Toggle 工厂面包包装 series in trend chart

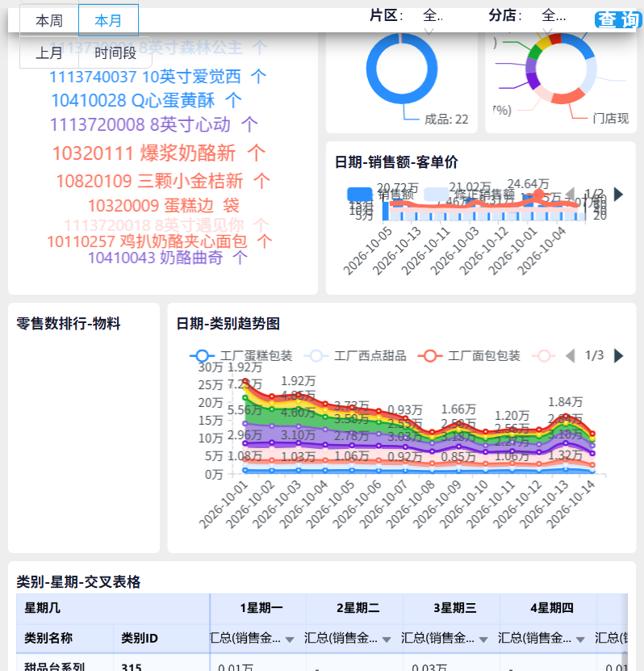click(x=469, y=355)
